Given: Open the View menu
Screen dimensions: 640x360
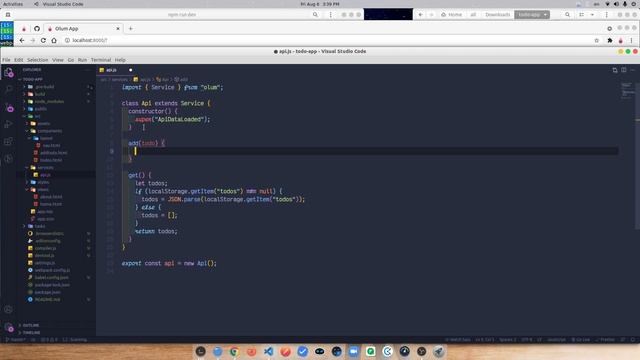Looking at the screenshot, I should [58, 60].
